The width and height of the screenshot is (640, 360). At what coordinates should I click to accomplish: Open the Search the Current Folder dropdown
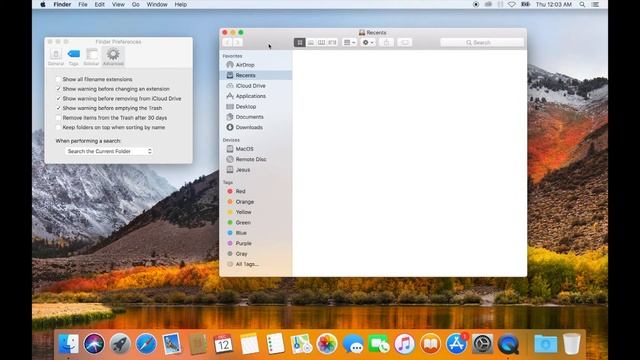[x=109, y=151]
